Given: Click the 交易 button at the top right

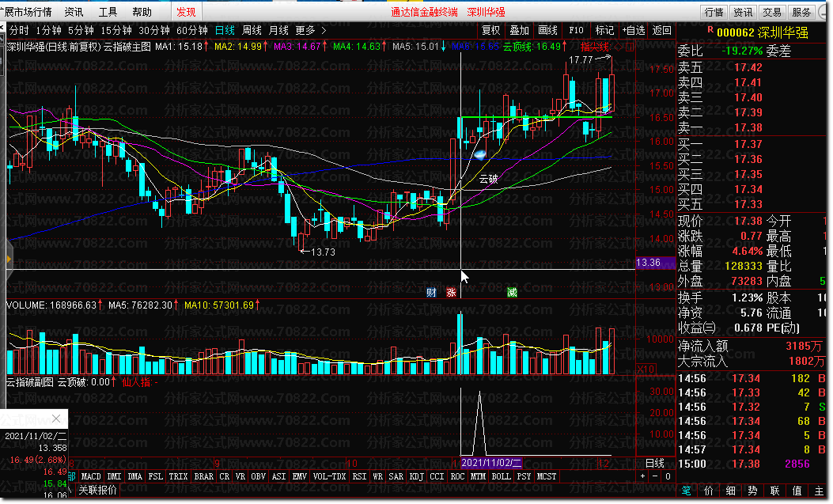Looking at the screenshot, I should pyautogui.click(x=772, y=12).
